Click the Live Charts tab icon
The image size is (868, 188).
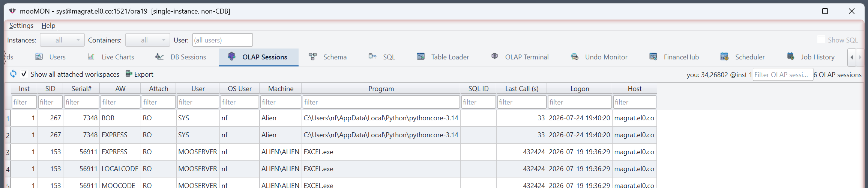[91, 57]
